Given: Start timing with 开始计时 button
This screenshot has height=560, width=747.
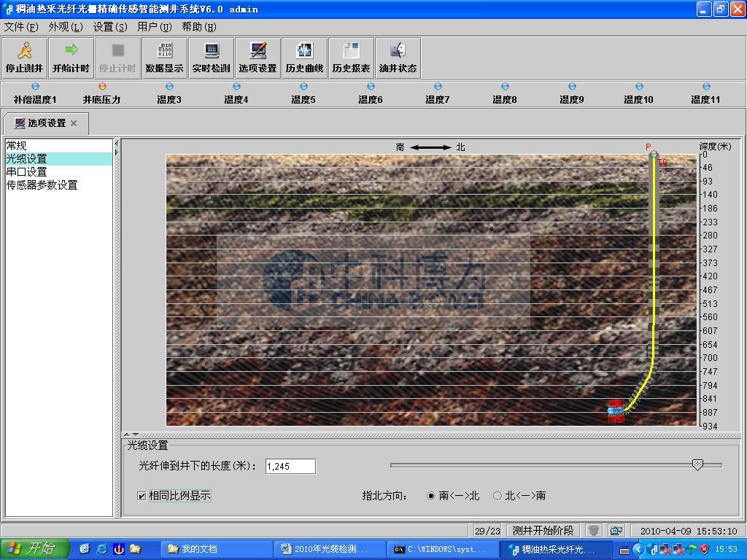Looking at the screenshot, I should click(71, 58).
